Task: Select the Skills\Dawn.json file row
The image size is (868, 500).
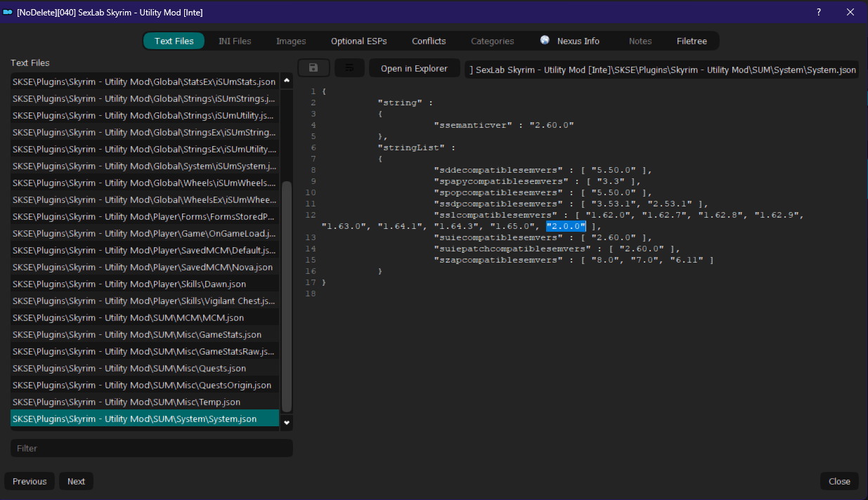Action: 145,284
